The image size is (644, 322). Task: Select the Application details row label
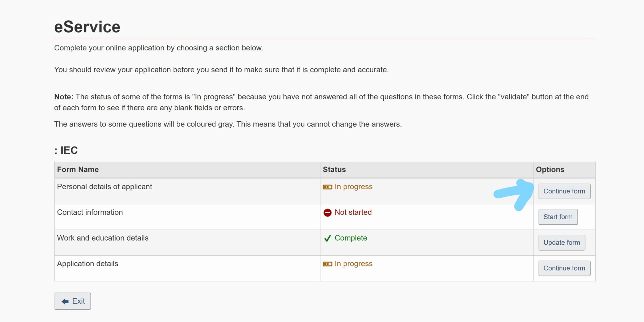coord(87,264)
